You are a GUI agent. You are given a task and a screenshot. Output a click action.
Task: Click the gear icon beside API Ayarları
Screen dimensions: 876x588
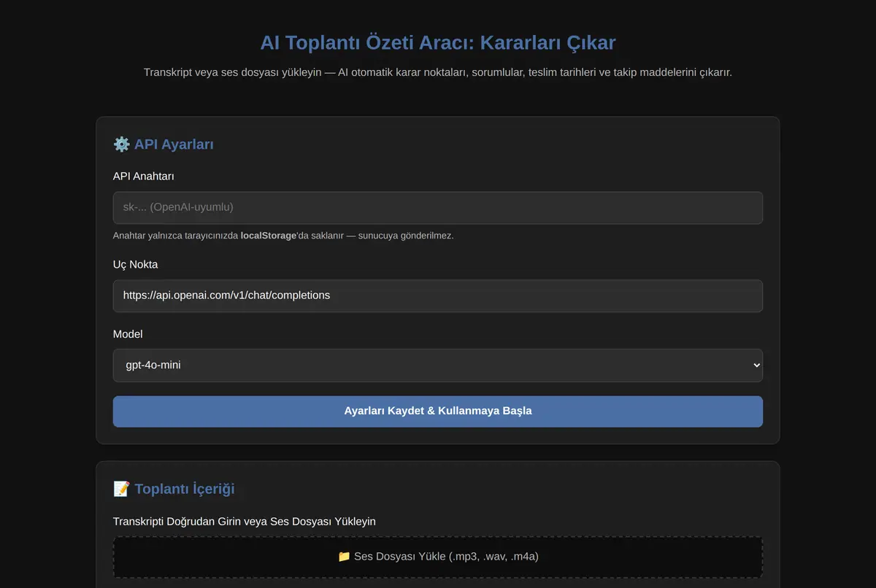pos(121,144)
